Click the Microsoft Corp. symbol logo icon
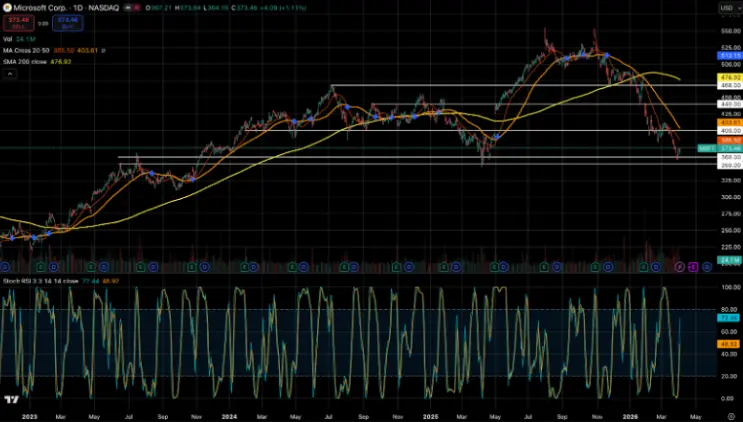The height and width of the screenshot is (422, 743). [6, 7]
